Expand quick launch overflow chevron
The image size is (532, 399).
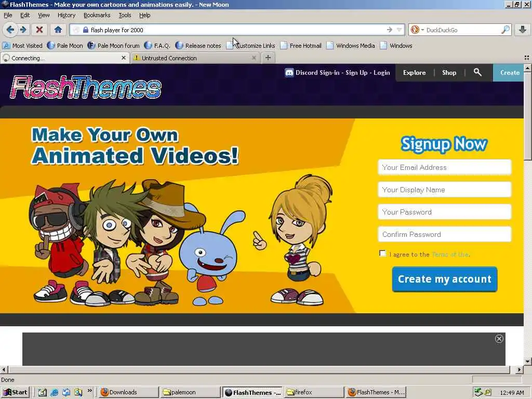pos(89,391)
